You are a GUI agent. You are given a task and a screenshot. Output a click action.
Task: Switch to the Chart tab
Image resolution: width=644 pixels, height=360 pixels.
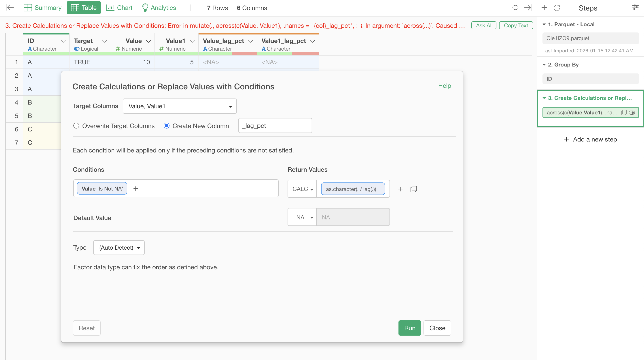tap(119, 8)
